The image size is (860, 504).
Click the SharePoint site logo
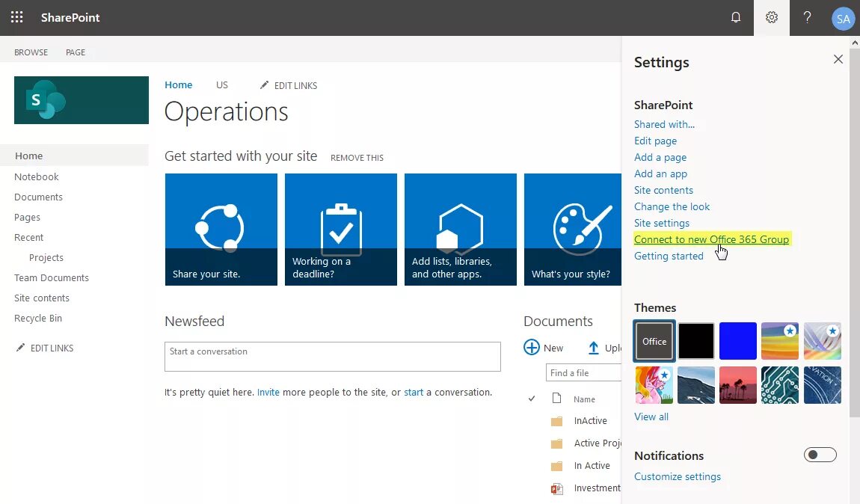pos(81,100)
